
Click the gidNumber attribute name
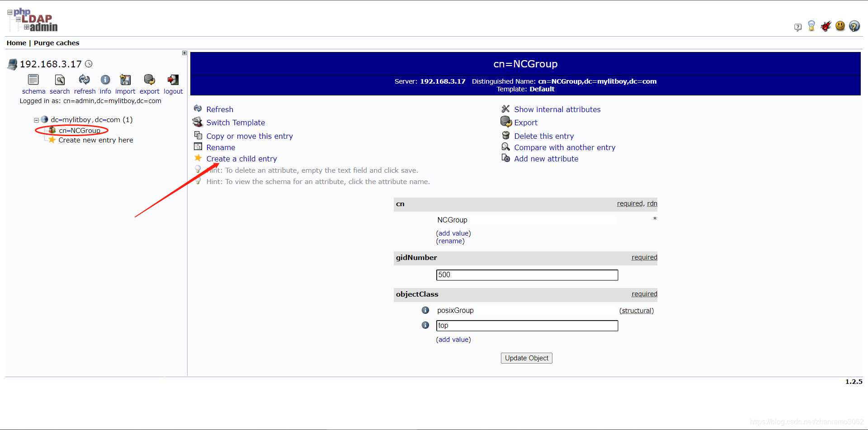416,258
